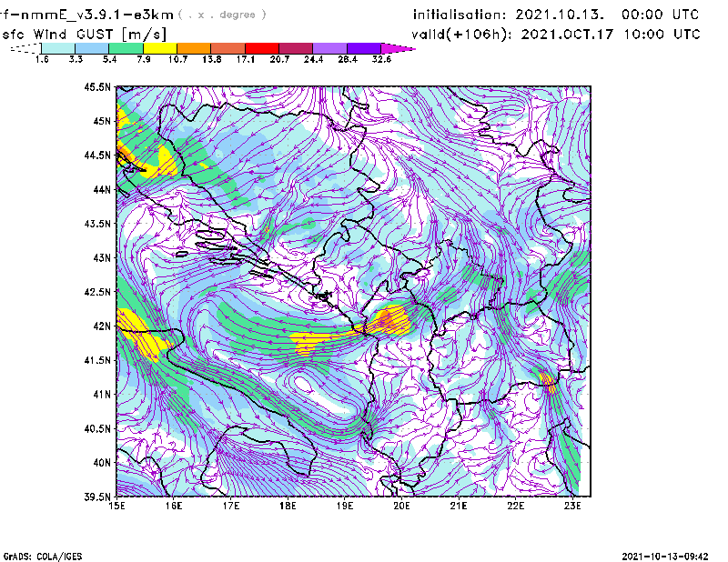Click the crimson legend swatch (20.7–24.4)
The height and width of the screenshot is (562, 728).
coord(296,48)
